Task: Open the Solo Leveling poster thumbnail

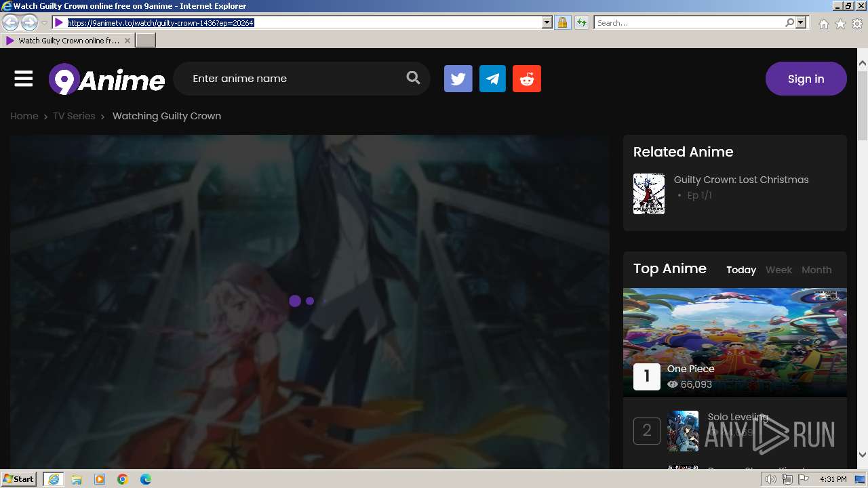Action: (683, 431)
